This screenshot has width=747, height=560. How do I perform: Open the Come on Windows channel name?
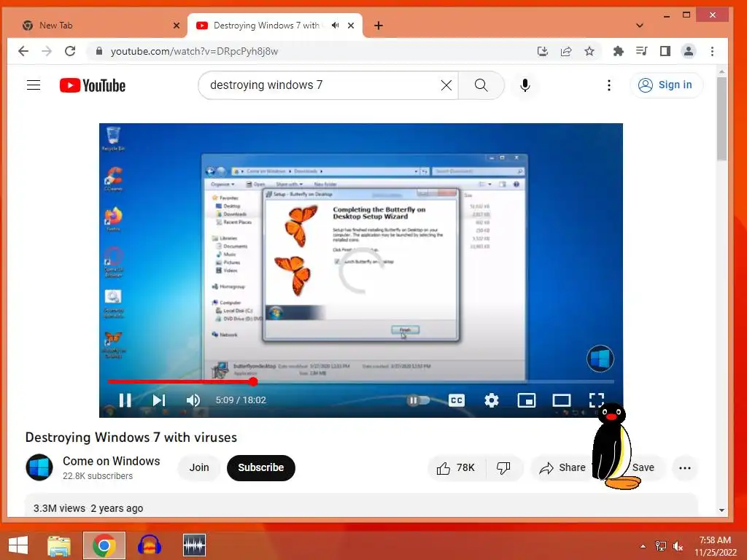point(112,461)
